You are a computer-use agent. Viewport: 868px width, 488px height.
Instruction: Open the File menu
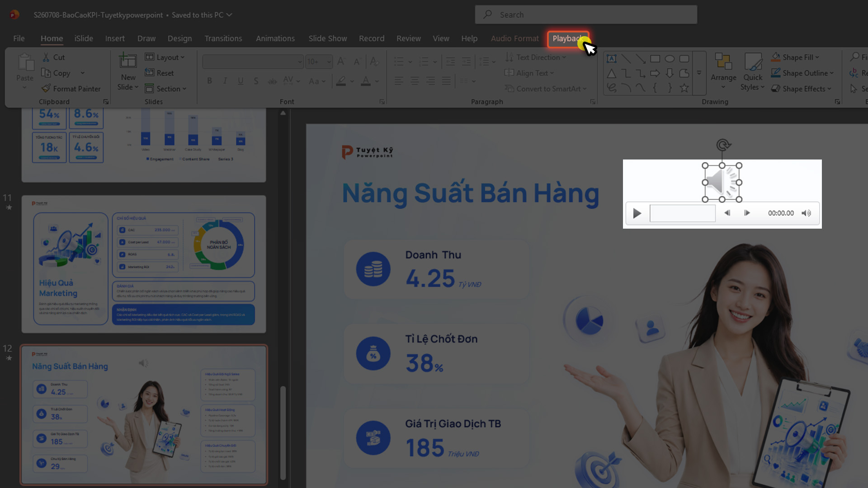[x=19, y=39]
